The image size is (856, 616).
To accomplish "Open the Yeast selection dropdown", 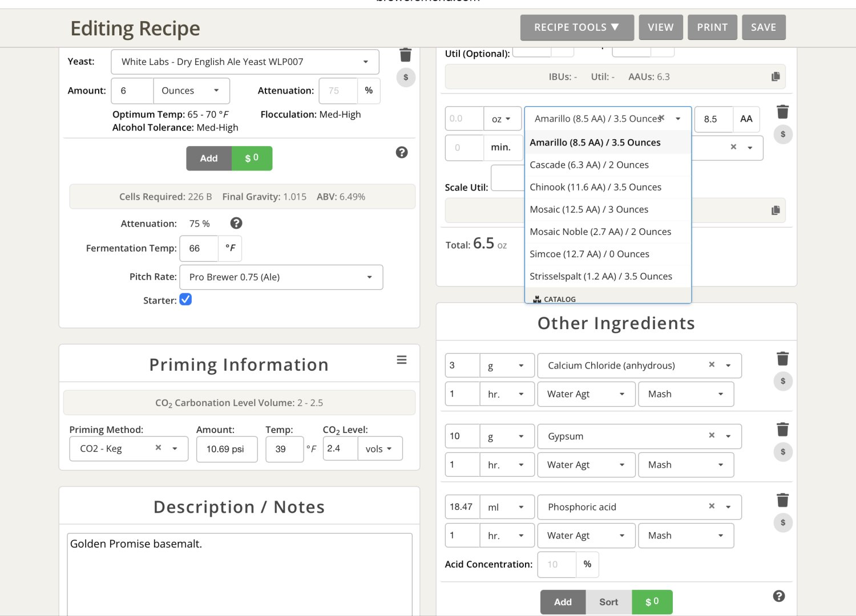I will [245, 62].
